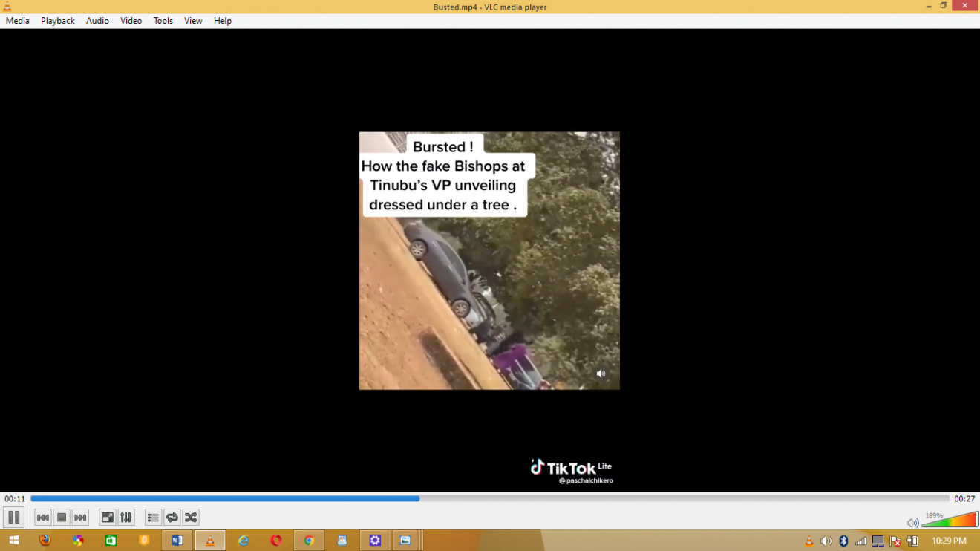Open Microsoft Word from the taskbar

(x=177, y=541)
